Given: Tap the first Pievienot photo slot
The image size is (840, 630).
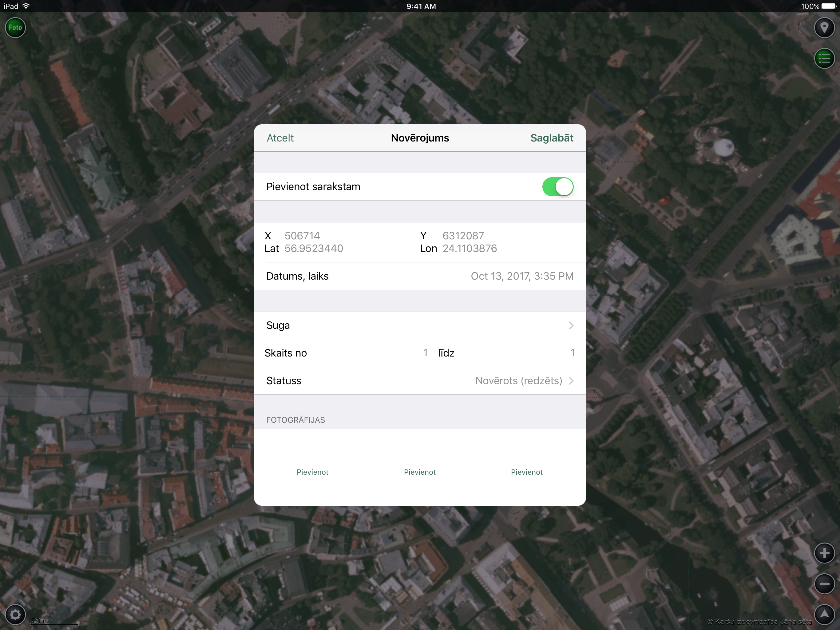Looking at the screenshot, I should pyautogui.click(x=312, y=472).
